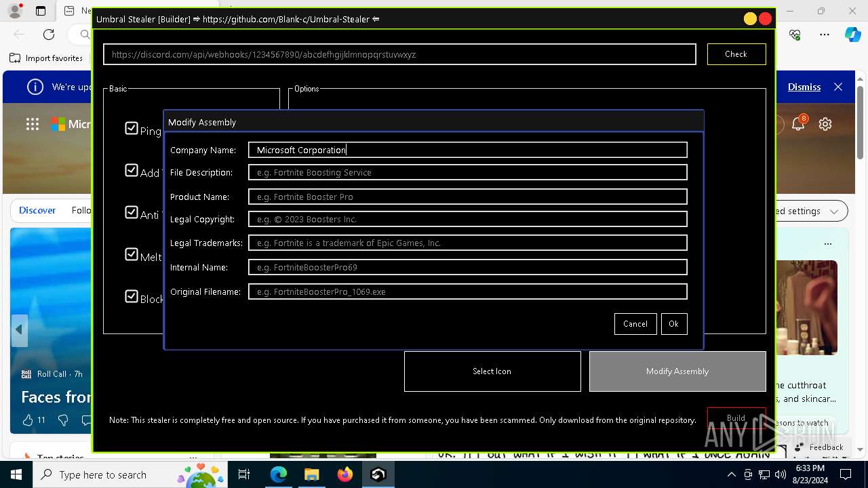Focus the Original Filename field
The width and height of the screenshot is (868, 488).
click(468, 291)
